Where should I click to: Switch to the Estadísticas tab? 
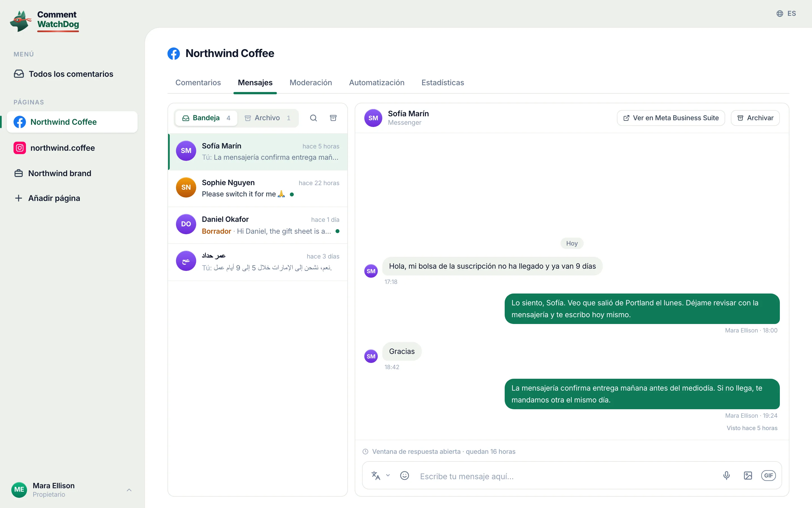coord(443,83)
